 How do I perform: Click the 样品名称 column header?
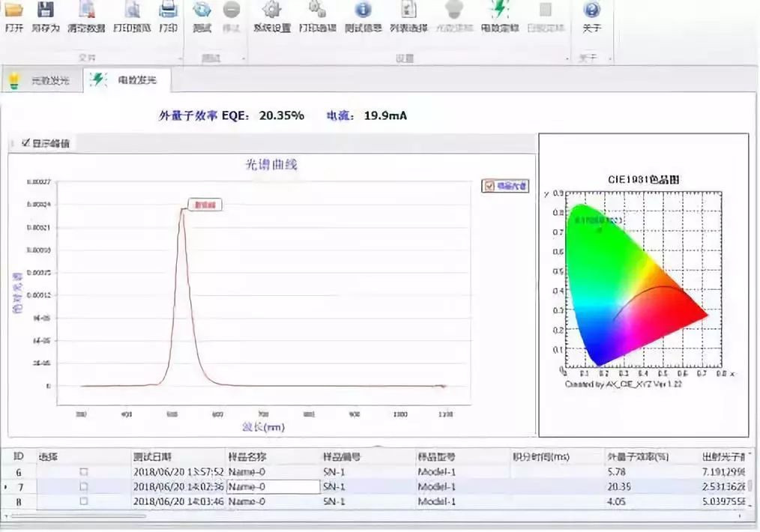(273, 456)
